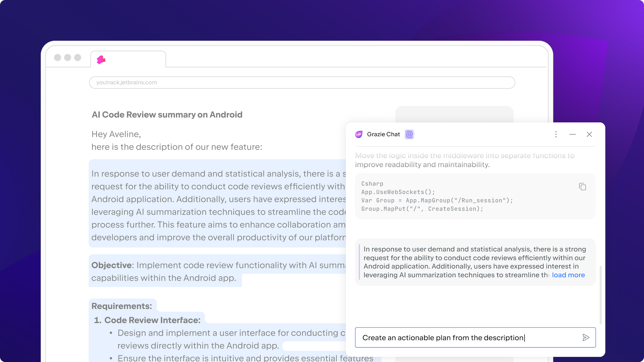Click the 'Objective' bold label
This screenshot has width=644, height=362.
coord(111,265)
